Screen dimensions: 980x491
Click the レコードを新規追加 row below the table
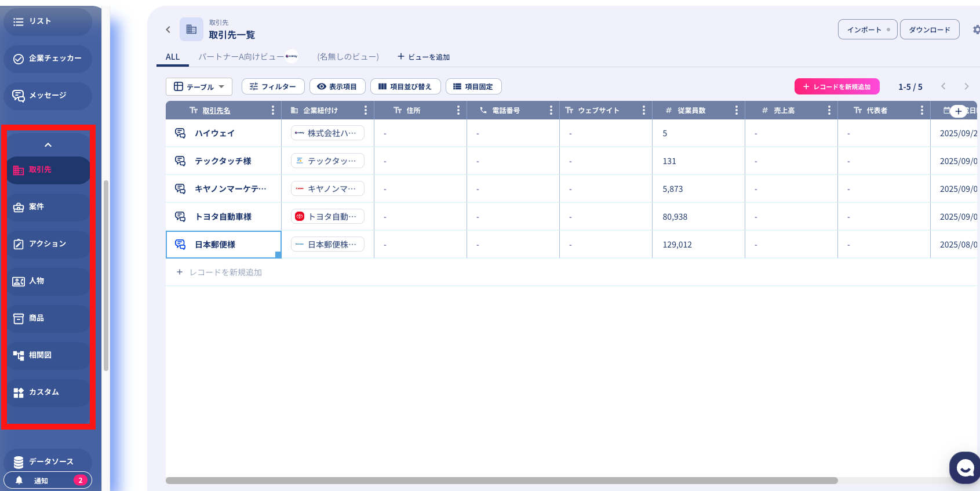click(571, 272)
